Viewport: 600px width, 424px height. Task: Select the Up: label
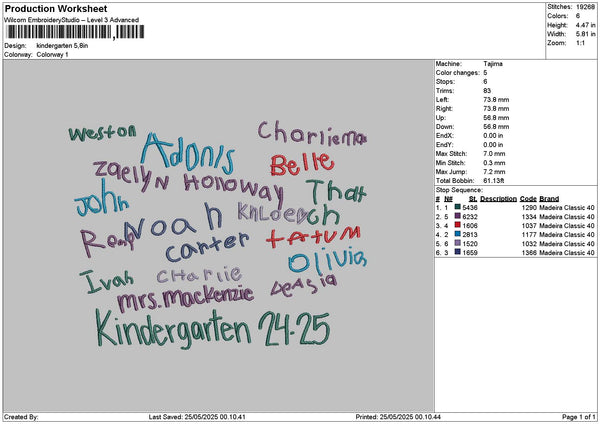click(x=440, y=118)
